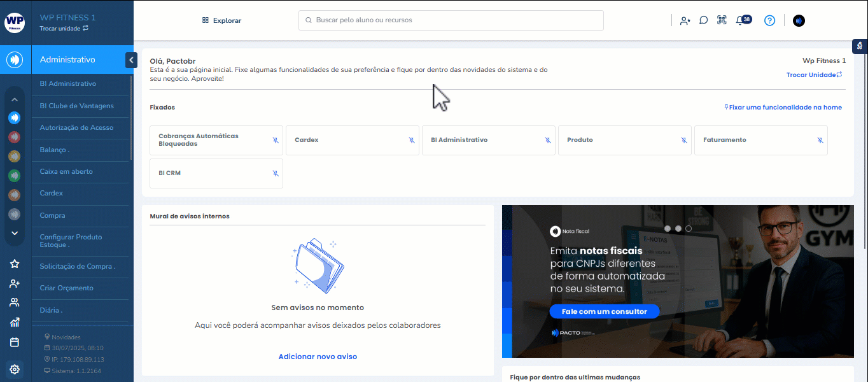Click the QR code scanner icon
The image size is (868, 382).
coord(722,20)
